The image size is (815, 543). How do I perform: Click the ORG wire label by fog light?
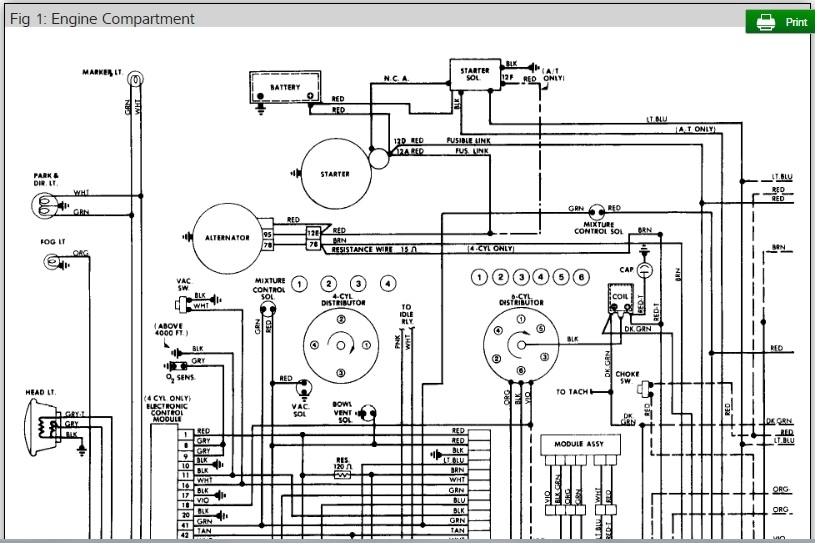pyautogui.click(x=81, y=253)
